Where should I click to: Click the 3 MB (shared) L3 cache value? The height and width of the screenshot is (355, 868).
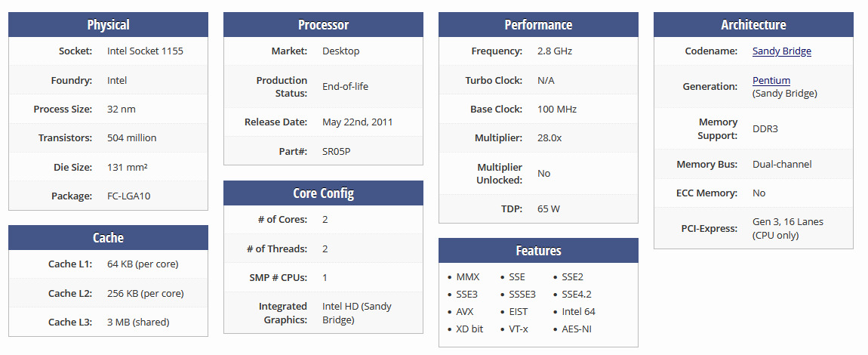click(x=138, y=322)
